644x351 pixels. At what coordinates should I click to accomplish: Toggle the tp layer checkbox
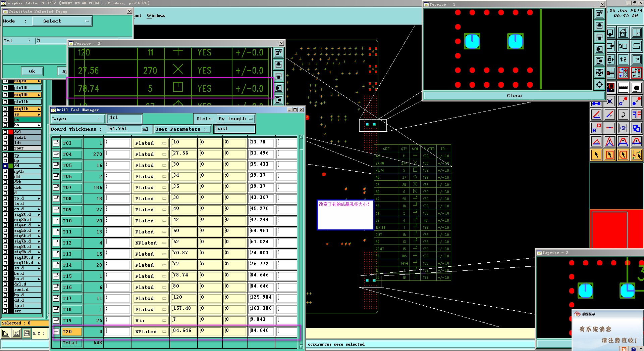click(x=5, y=155)
